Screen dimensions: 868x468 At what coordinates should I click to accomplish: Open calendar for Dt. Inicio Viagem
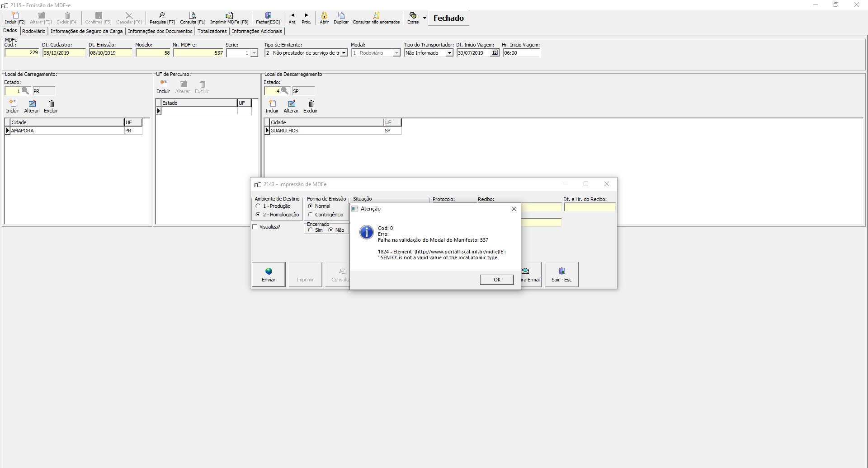[x=495, y=53]
